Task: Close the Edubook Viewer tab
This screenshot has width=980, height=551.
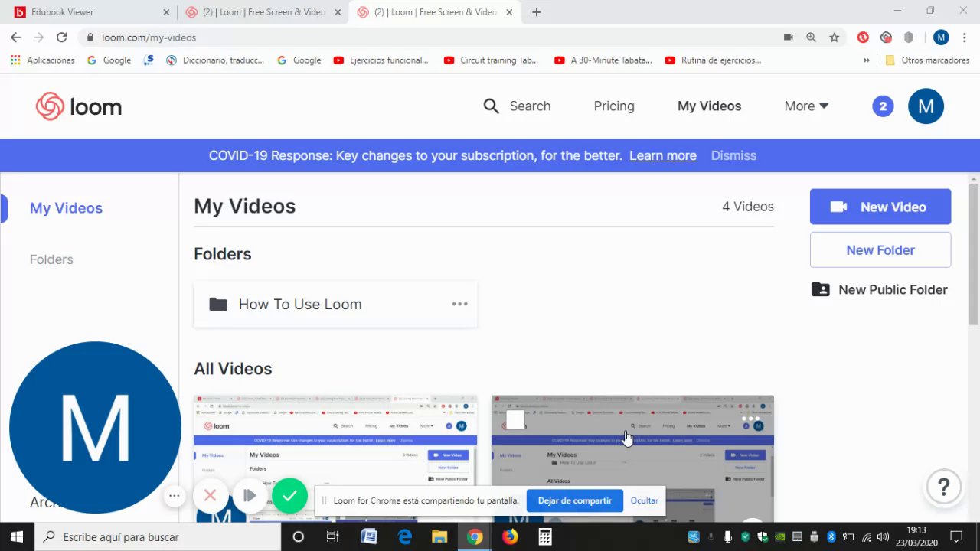Action: pos(167,12)
